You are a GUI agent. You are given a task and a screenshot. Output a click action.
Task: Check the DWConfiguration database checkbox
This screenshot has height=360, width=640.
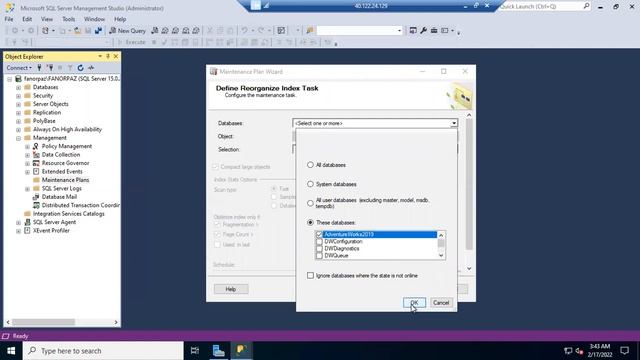319,242
